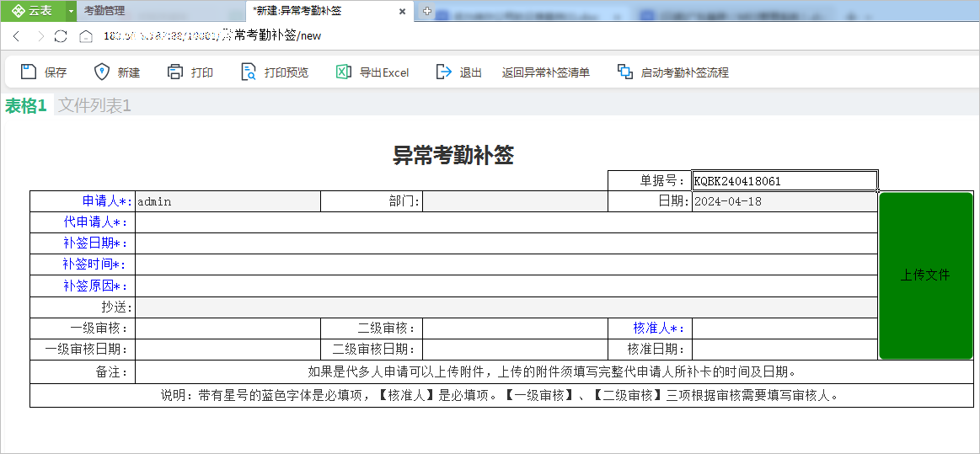This screenshot has height=454, width=980.
Task: Click the browser forward arrow
Action: coord(40,36)
